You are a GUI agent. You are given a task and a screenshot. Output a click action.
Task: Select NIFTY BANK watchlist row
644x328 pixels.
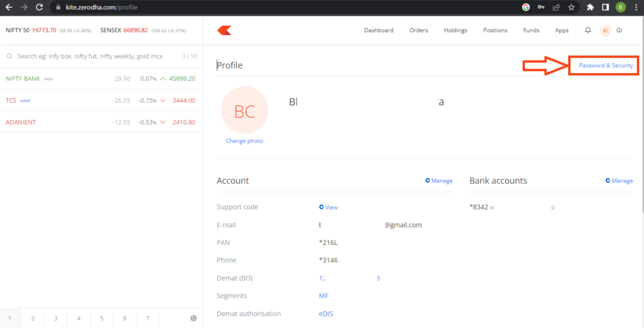coord(101,79)
